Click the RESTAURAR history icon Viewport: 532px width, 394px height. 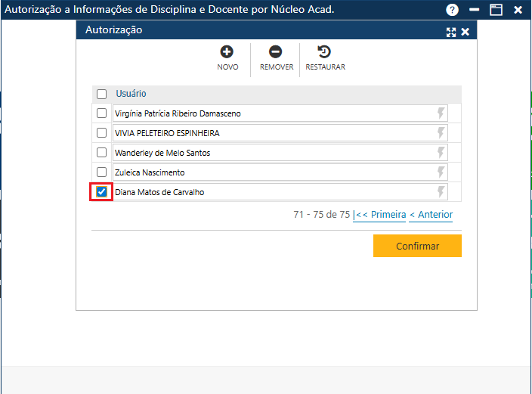tap(324, 52)
